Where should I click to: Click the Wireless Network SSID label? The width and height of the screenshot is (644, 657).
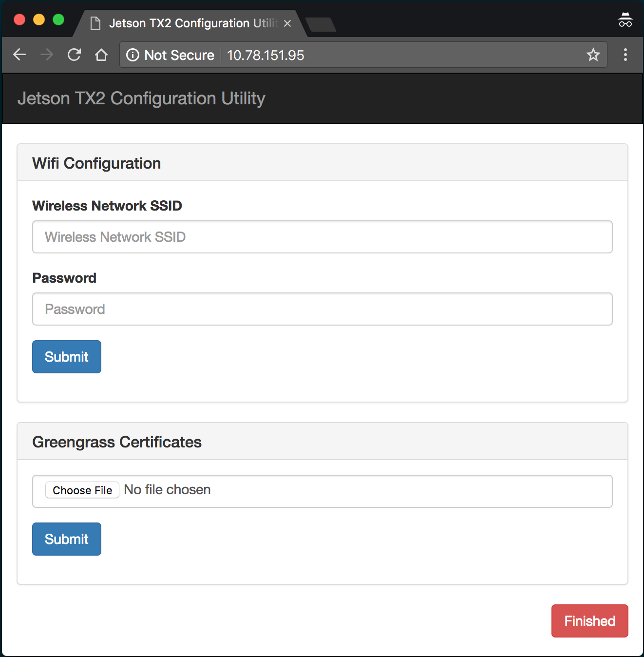pos(107,206)
